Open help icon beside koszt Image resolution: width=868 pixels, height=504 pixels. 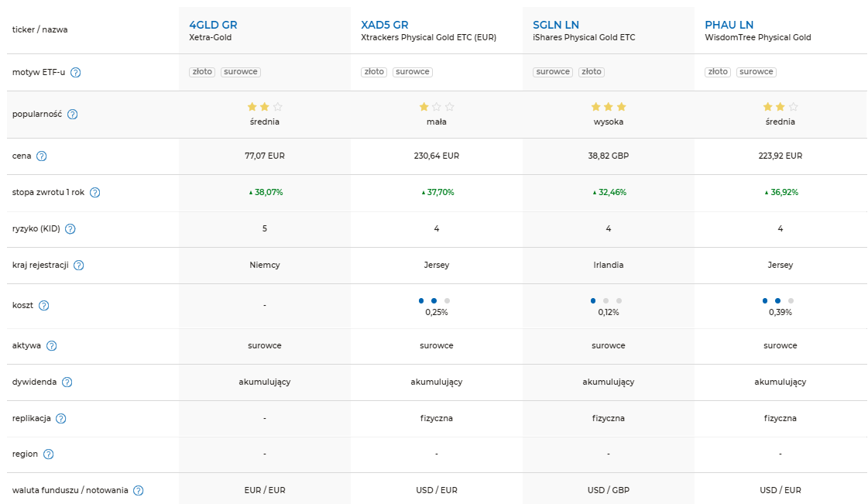(x=43, y=305)
